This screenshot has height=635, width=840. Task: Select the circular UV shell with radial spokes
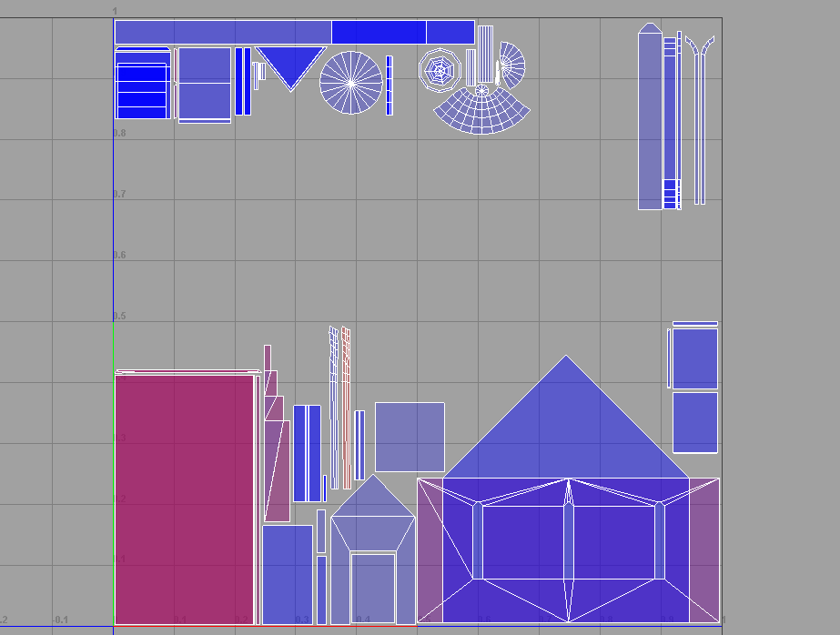click(x=351, y=83)
